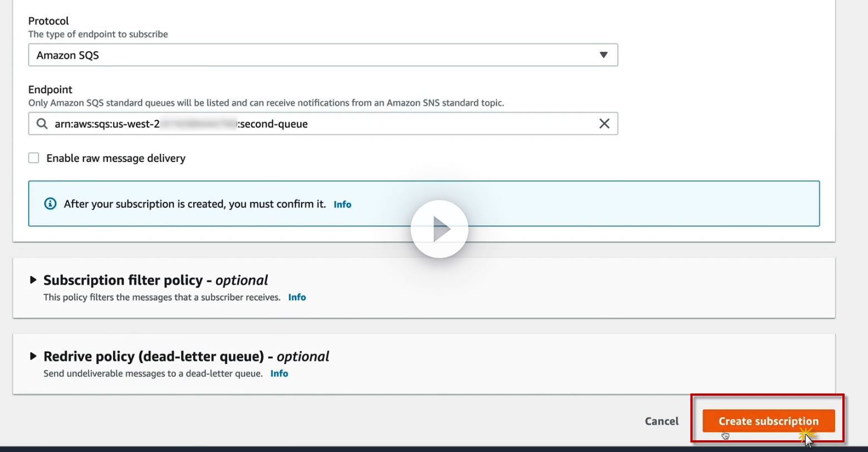Click the 'Subscription filter policy - optional' heading

click(x=156, y=280)
